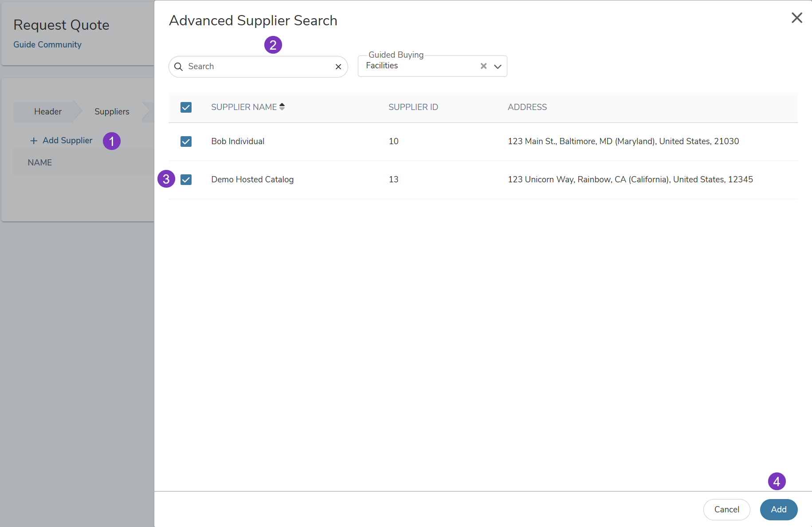Click the plus icon beside Add Supplier

[34, 141]
